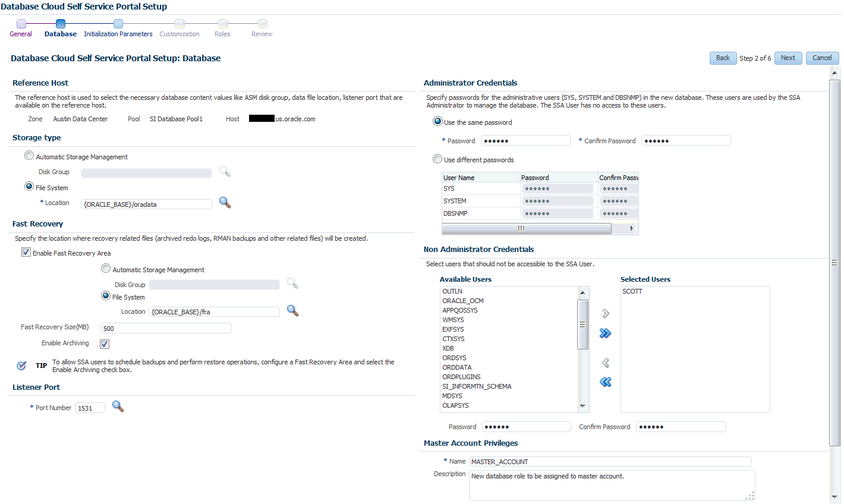Select WMSYS in Available Users
Viewport: 844px width, 504px height.
[454, 320]
